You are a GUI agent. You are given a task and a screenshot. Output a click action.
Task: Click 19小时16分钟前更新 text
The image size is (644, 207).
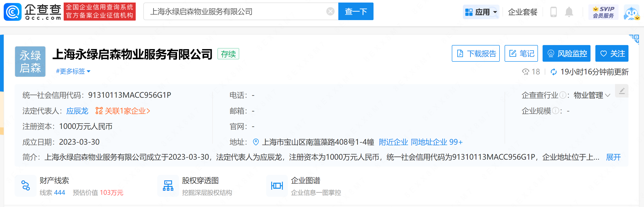(594, 72)
